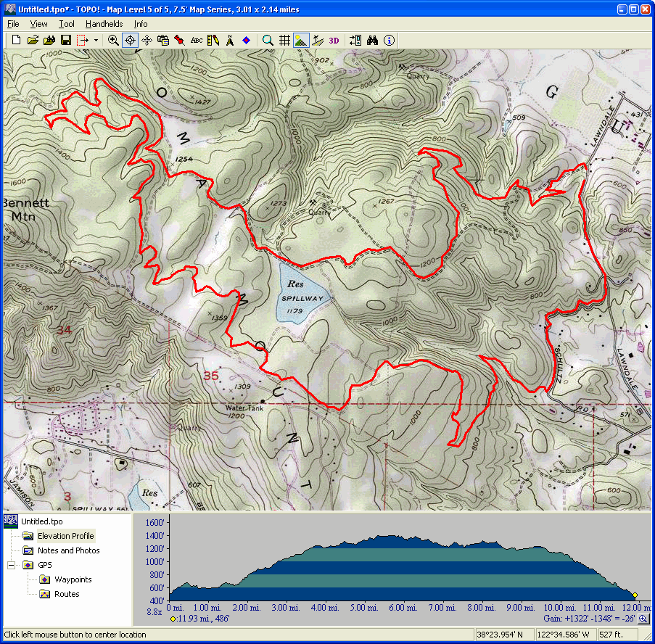Viewport: 655px width, 644px height.
Task: Click the red pushpin waypoint tool
Action: 179,41
